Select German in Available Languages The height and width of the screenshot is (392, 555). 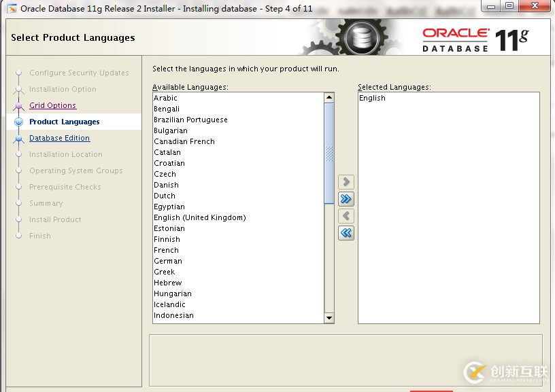pos(238,261)
